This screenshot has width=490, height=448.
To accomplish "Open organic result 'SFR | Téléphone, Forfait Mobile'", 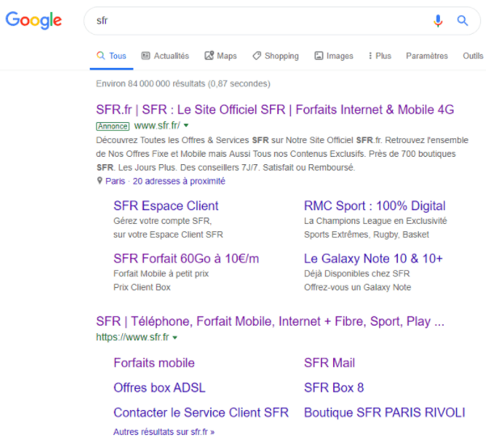I will point(270,321).
